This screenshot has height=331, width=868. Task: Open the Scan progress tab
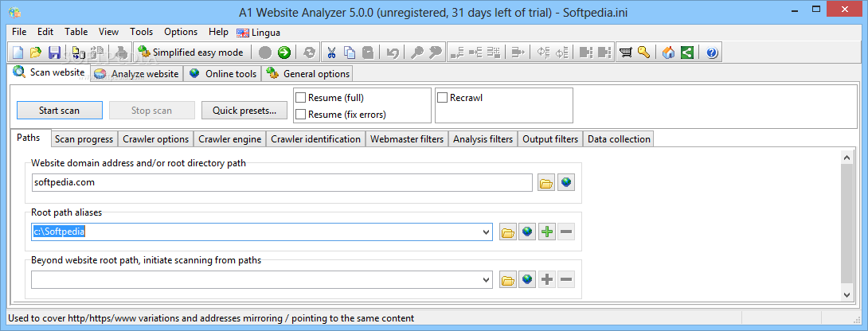[x=84, y=139]
